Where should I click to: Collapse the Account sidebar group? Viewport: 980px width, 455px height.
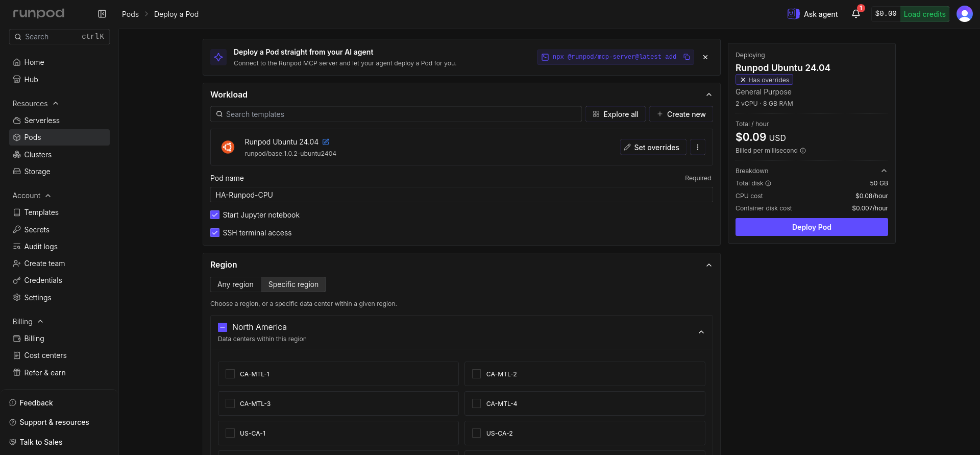(48, 196)
